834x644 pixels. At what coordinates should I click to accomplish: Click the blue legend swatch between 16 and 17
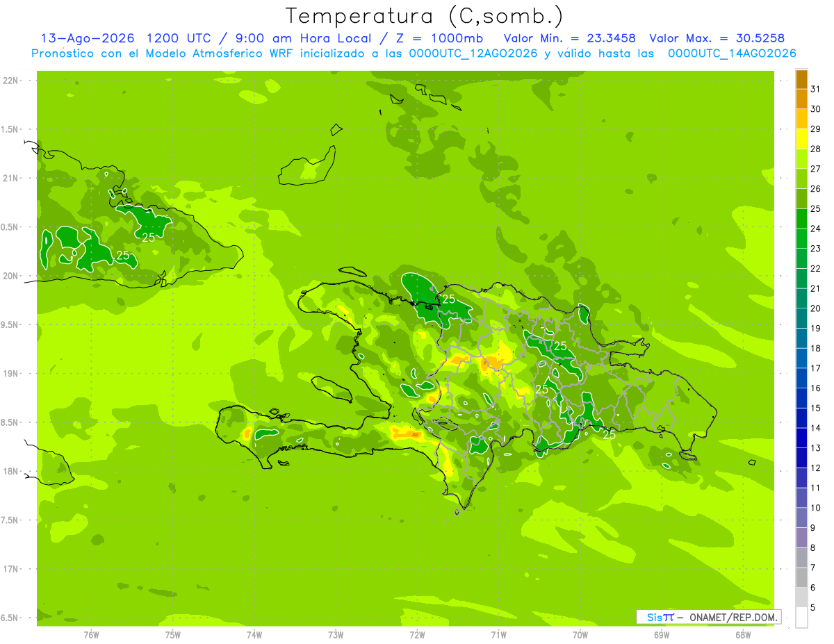pyautogui.click(x=801, y=378)
